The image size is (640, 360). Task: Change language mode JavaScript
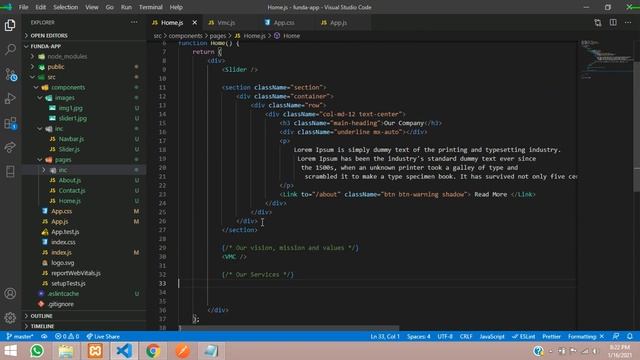point(492,336)
